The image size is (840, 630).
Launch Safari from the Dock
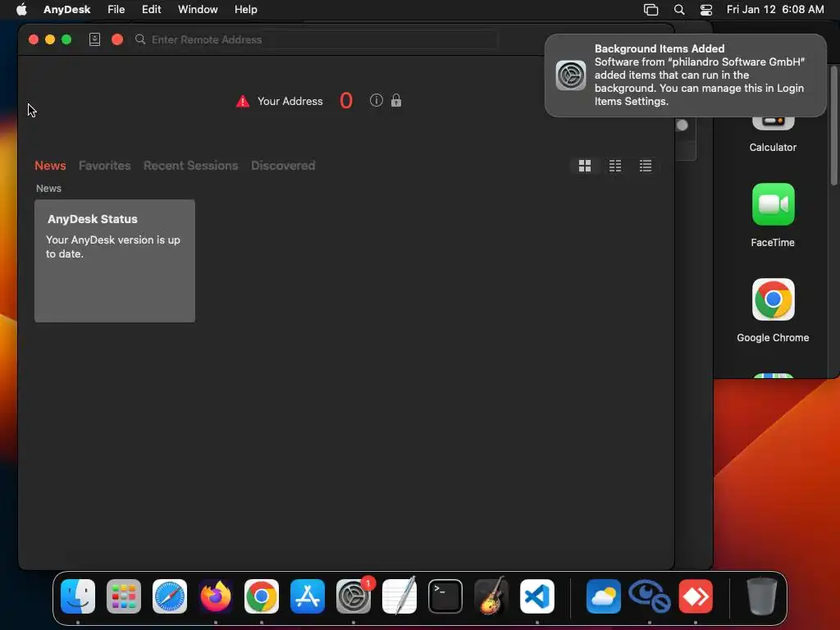(170, 596)
